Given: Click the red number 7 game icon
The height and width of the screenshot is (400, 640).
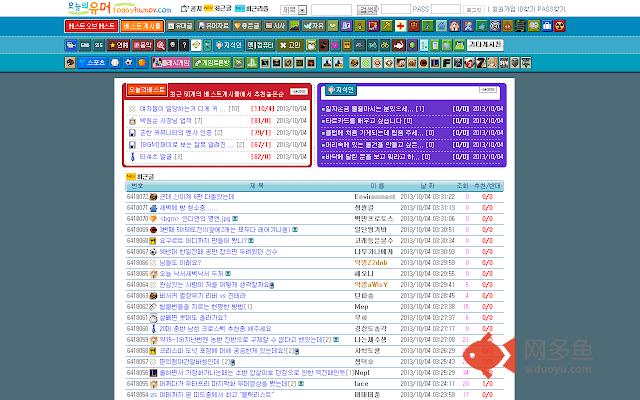Looking at the screenshot, I should [x=480, y=62].
